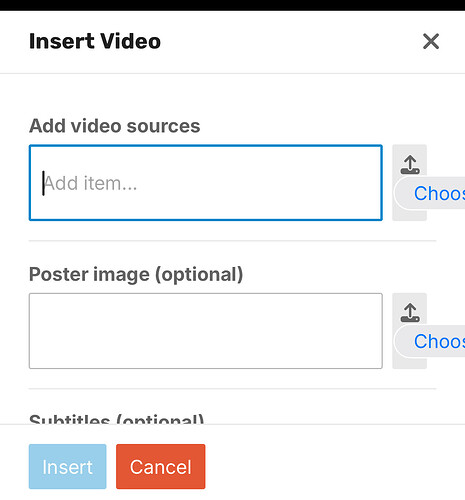Dismiss the dialog with the Cancel button
The image size is (465, 500).
pos(161,467)
